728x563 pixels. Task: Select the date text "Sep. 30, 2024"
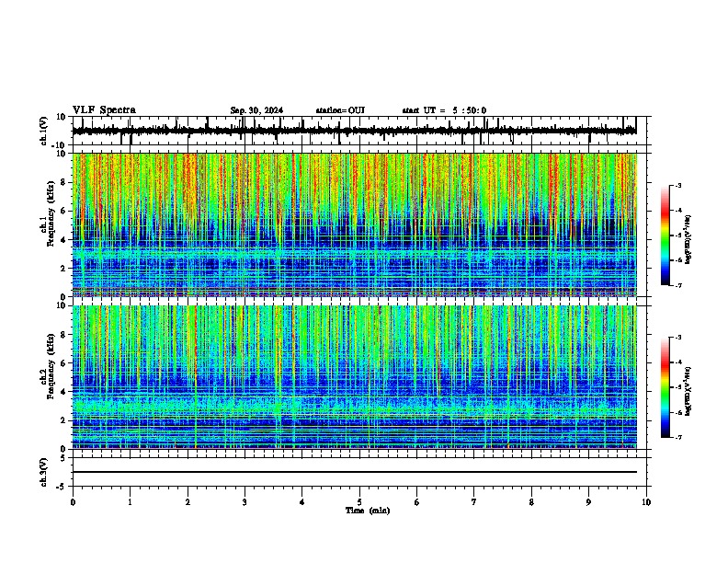tap(256, 110)
